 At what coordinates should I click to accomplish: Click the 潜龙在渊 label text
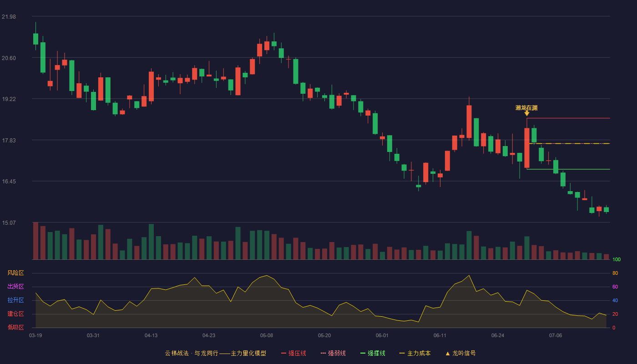tap(526, 108)
